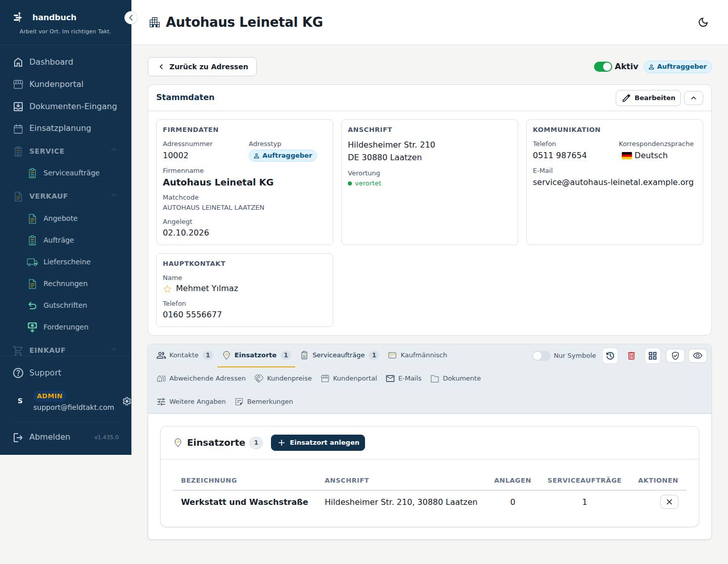This screenshot has height=564, width=728.
Task: Switch to the Kontakte tab
Action: [x=185, y=355]
